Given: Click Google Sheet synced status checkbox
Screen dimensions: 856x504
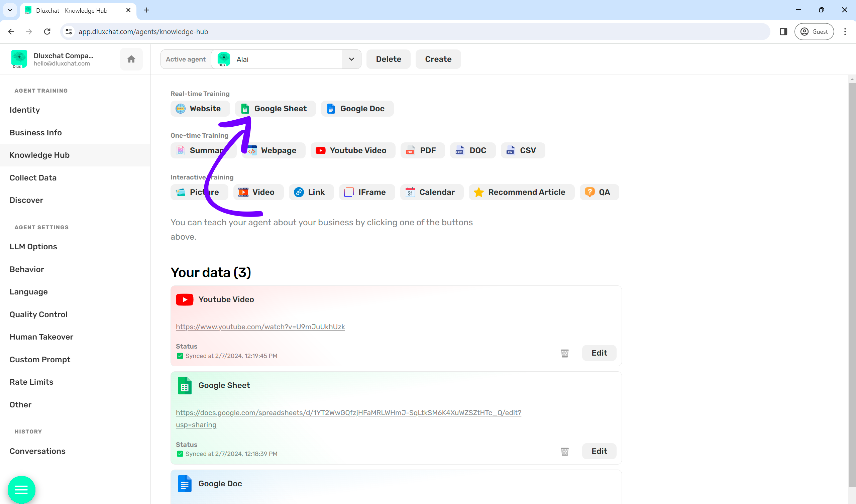Looking at the screenshot, I should 180,454.
